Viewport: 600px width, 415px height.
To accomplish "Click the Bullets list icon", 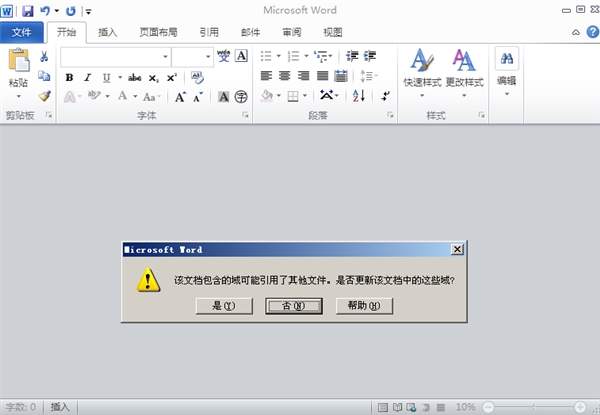I will tap(266, 56).
